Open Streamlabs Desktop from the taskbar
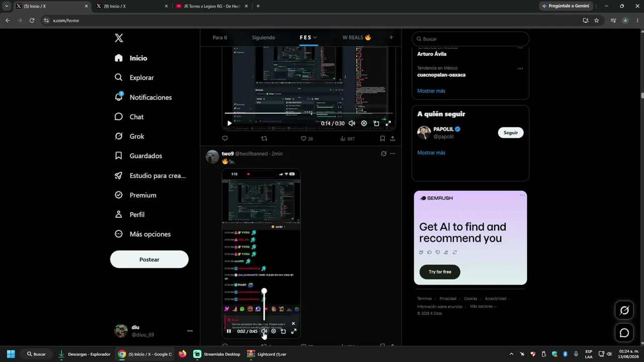Viewport: 644px width, 362px height. coord(217,354)
